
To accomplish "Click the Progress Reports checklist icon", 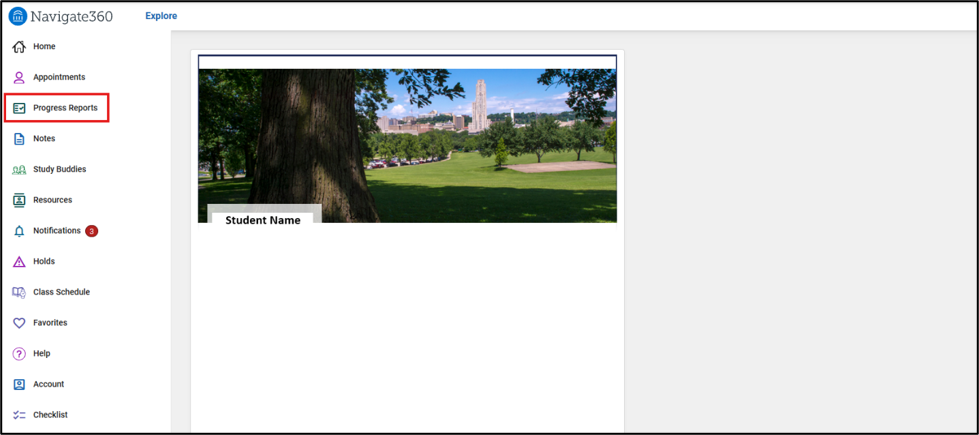I will click(19, 108).
